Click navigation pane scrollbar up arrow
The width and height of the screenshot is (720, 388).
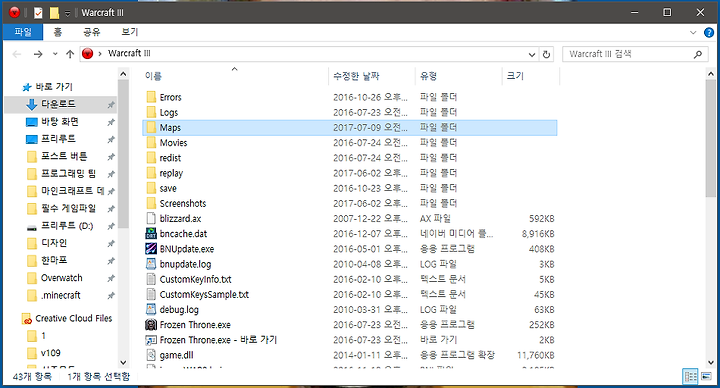(x=123, y=74)
